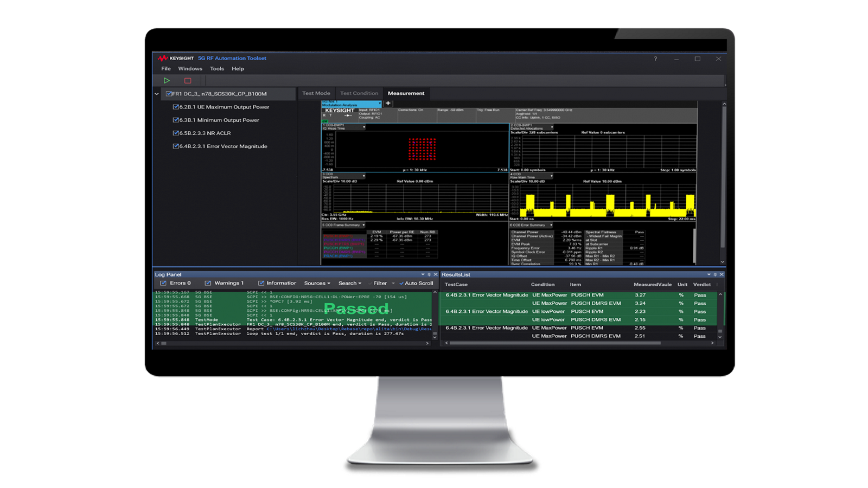Select the Measurement tab
The height and width of the screenshot is (488, 868).
click(406, 93)
